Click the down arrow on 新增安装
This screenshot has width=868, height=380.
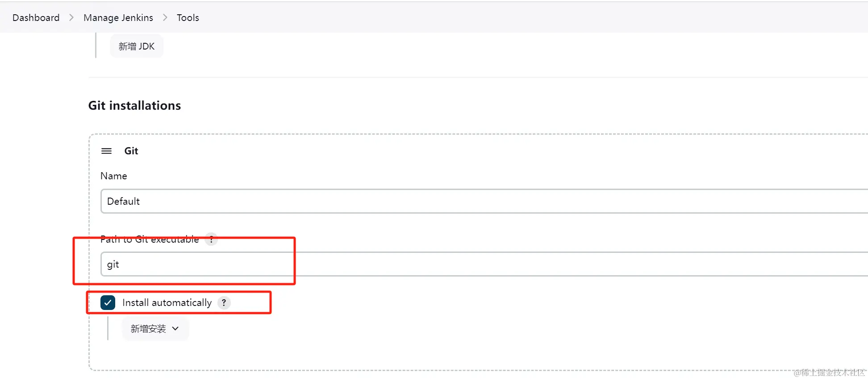click(175, 329)
